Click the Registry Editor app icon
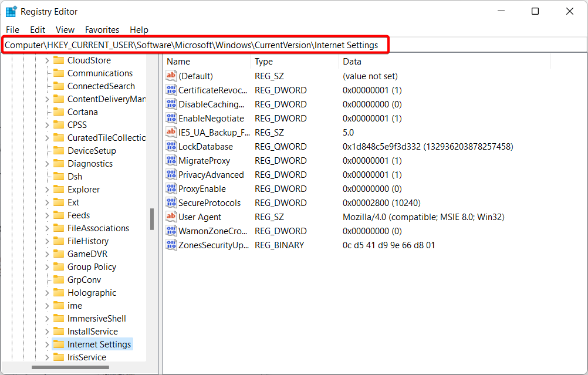This screenshot has width=588, height=375. [x=11, y=11]
